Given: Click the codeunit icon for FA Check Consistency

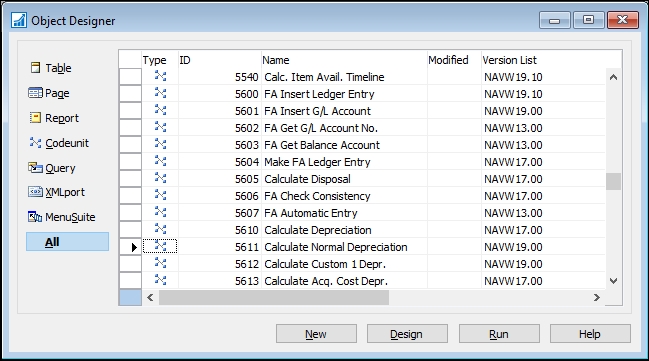Looking at the screenshot, I should point(160,195).
